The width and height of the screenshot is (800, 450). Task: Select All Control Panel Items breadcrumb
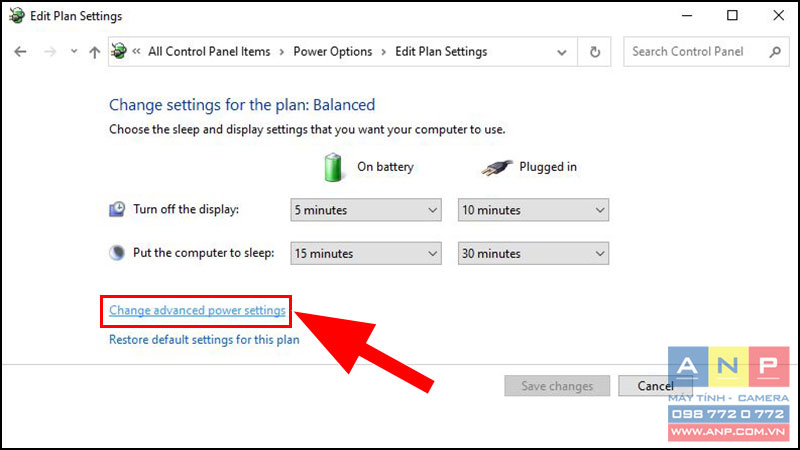209,52
